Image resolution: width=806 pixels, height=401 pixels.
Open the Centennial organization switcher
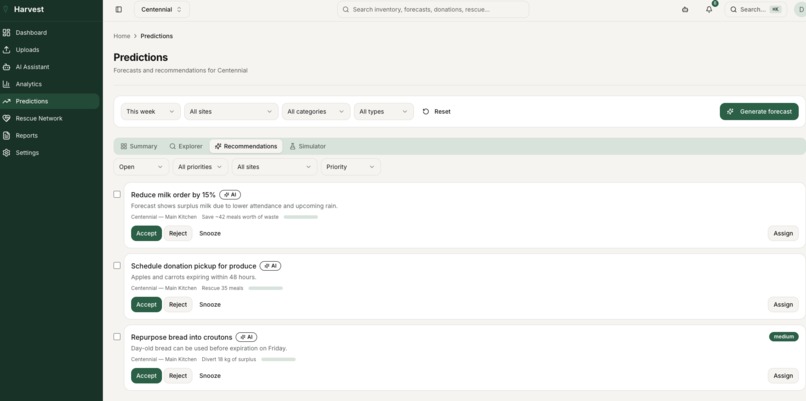coord(161,9)
